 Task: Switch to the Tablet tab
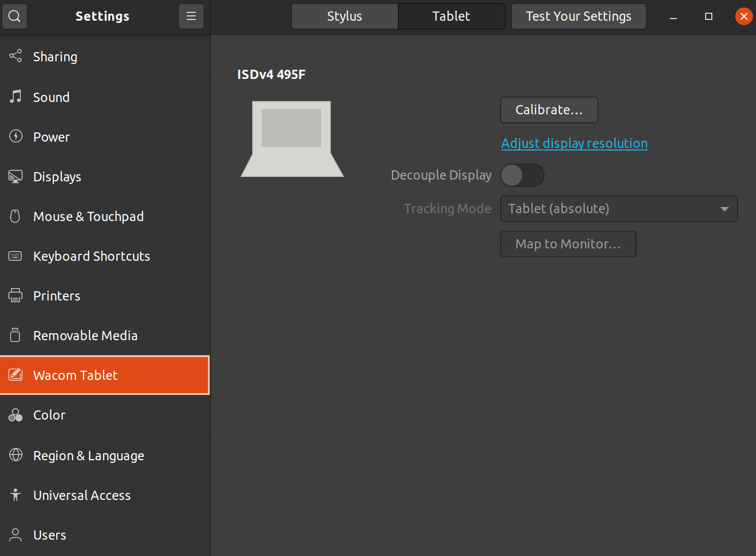point(451,16)
